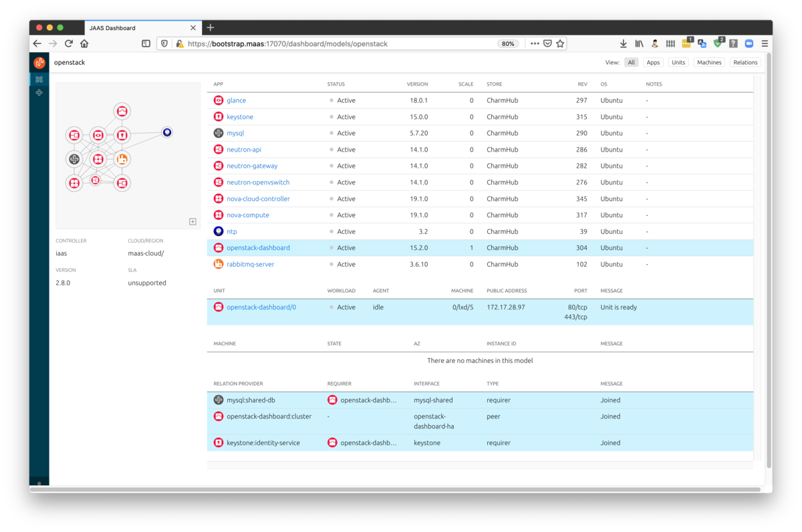
Task: Open the models grid icon in sidebar
Action: coord(39,80)
